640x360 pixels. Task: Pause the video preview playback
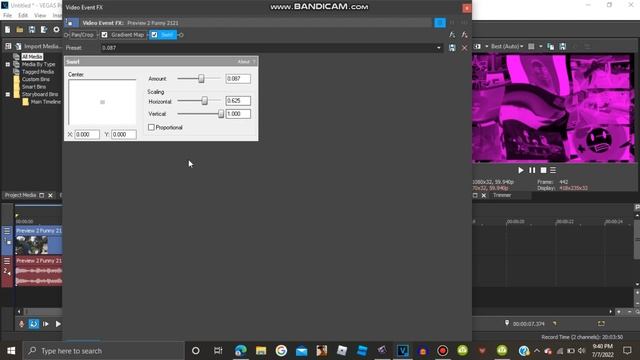(532, 170)
